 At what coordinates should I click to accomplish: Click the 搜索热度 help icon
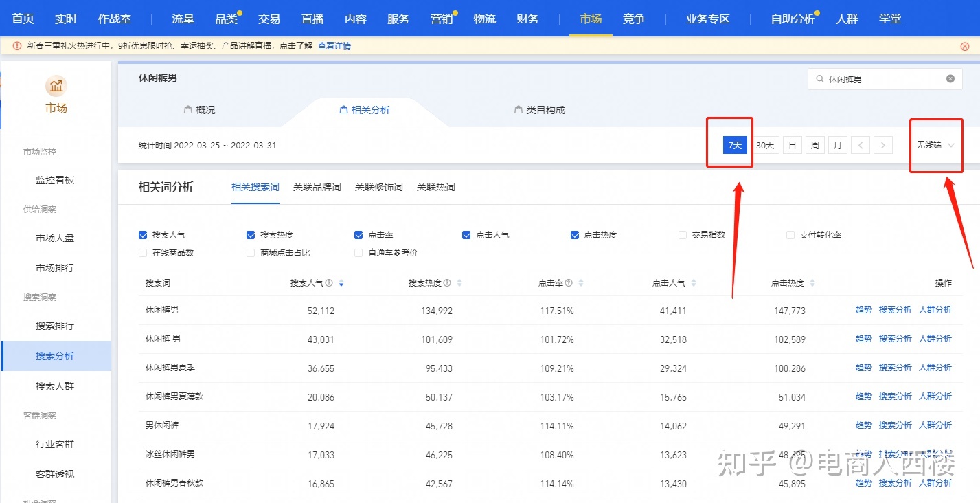[447, 283]
